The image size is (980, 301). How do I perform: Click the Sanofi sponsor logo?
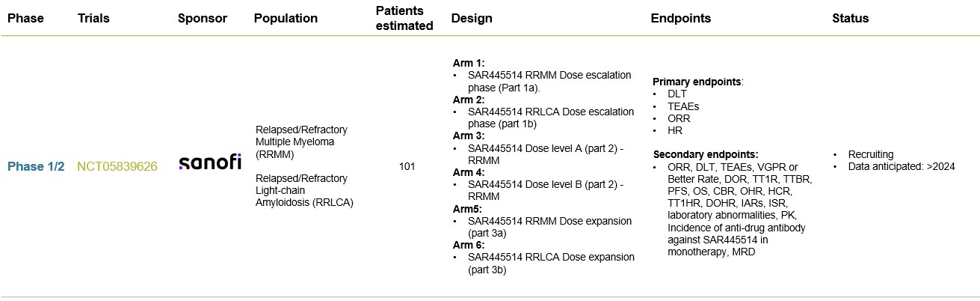point(210,163)
